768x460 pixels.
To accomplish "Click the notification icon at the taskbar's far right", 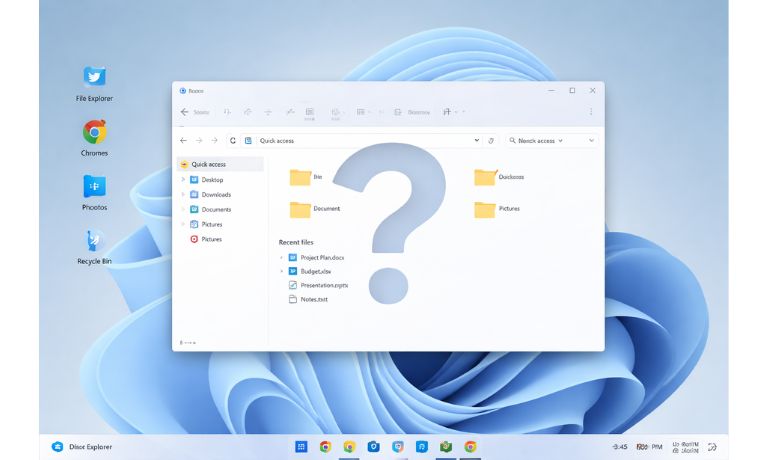I will 713,447.
